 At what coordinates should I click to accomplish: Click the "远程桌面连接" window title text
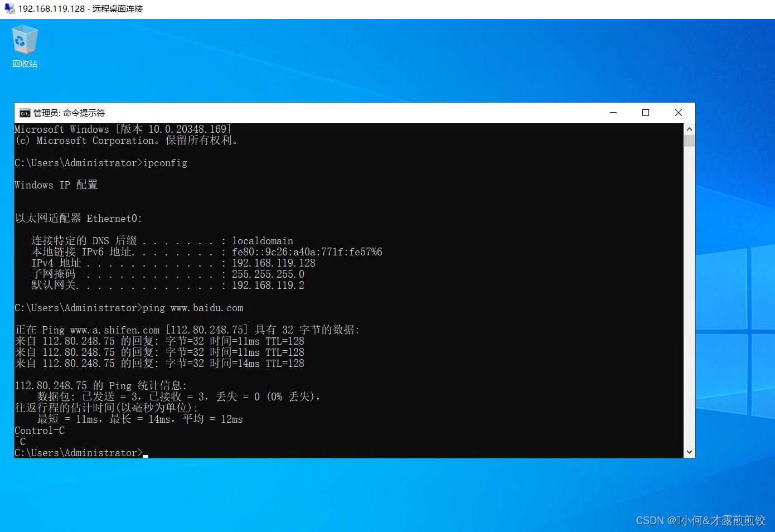(118, 9)
